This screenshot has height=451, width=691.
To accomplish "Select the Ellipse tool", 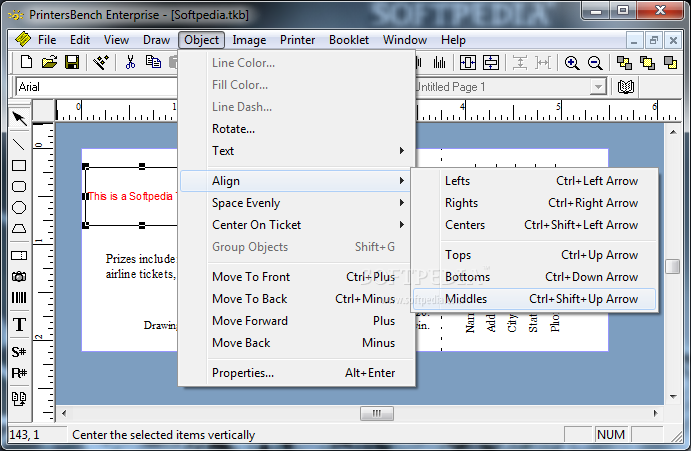I will coord(19,208).
